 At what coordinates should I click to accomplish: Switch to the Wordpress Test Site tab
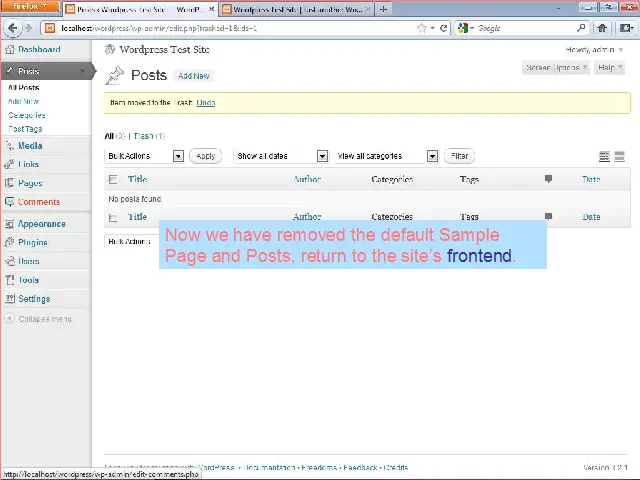click(x=290, y=9)
